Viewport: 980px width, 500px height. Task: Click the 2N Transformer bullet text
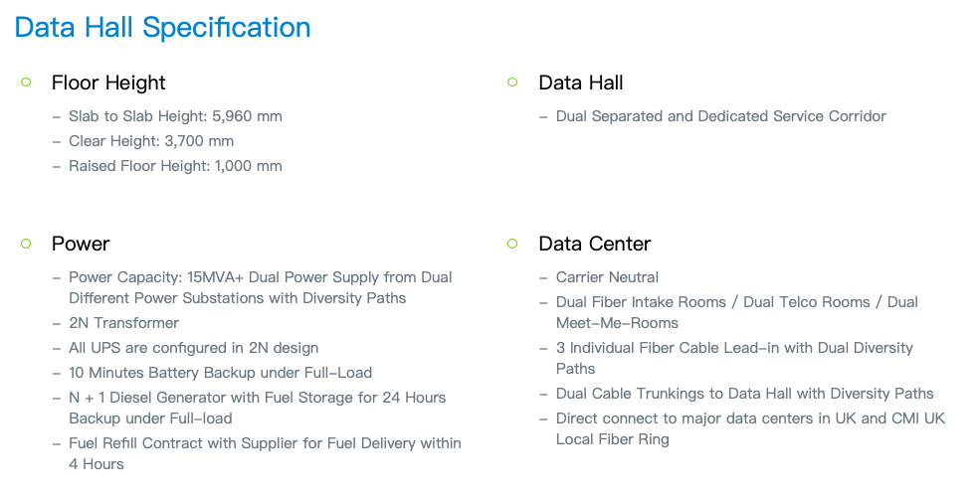click(123, 323)
